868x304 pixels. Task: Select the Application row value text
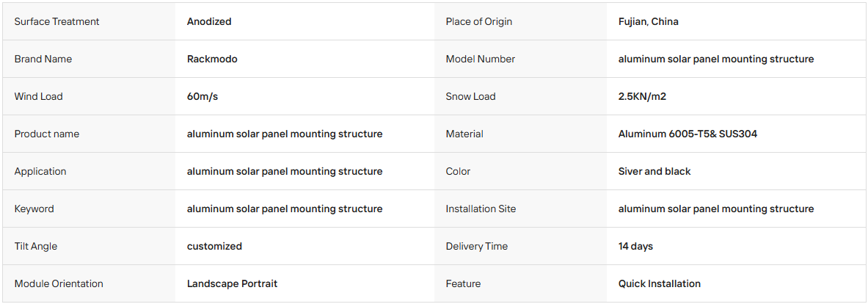tap(285, 171)
